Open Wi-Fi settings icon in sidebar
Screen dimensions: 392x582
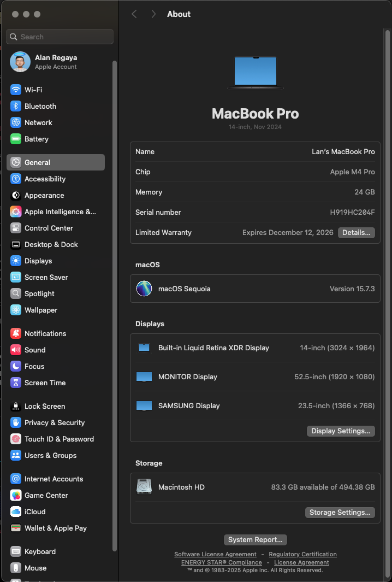[16, 90]
